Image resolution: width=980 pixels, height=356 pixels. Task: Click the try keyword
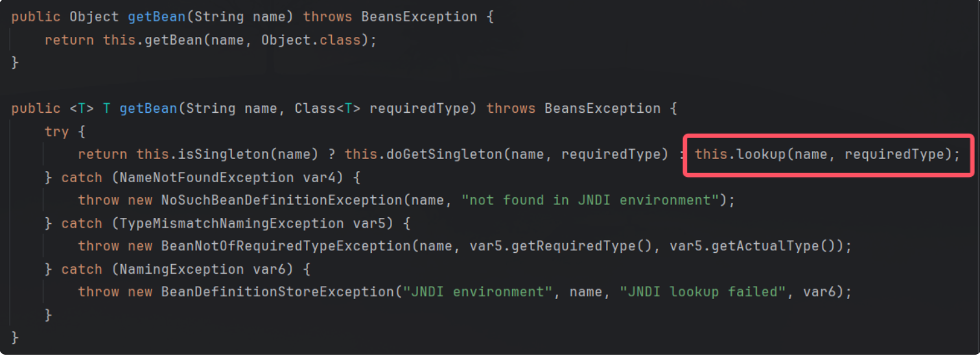pos(56,132)
